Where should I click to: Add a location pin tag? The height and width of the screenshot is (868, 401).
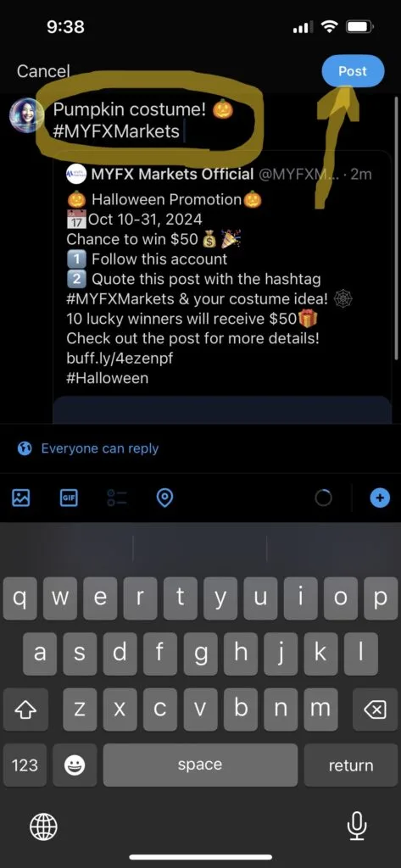click(164, 498)
